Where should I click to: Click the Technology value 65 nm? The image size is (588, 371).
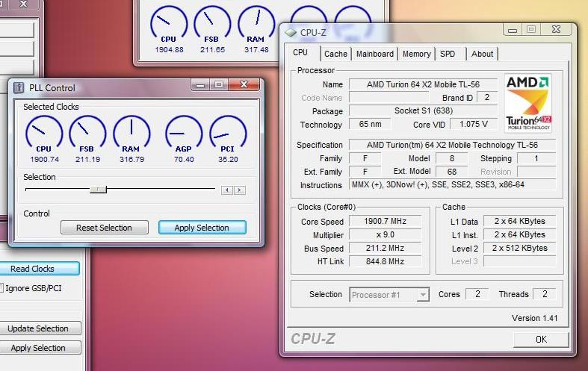pyautogui.click(x=370, y=124)
